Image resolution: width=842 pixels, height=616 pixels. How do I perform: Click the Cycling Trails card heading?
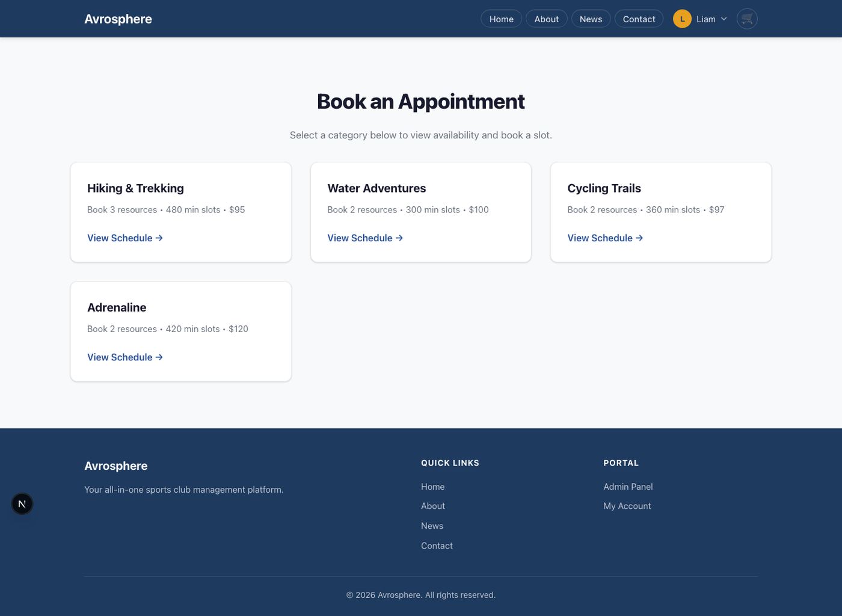point(604,188)
